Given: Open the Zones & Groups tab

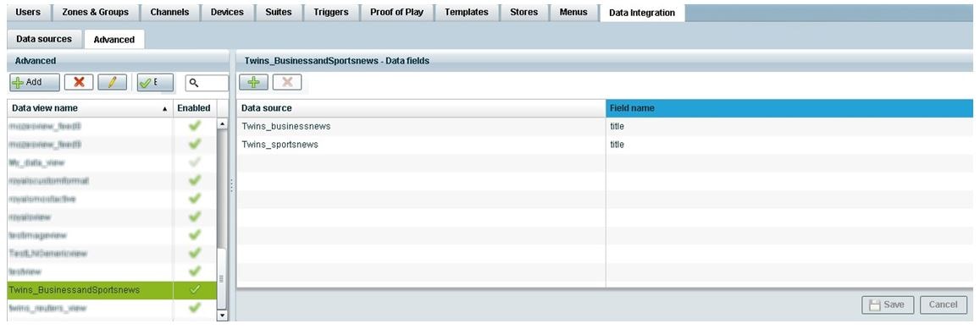Looking at the screenshot, I should [95, 13].
